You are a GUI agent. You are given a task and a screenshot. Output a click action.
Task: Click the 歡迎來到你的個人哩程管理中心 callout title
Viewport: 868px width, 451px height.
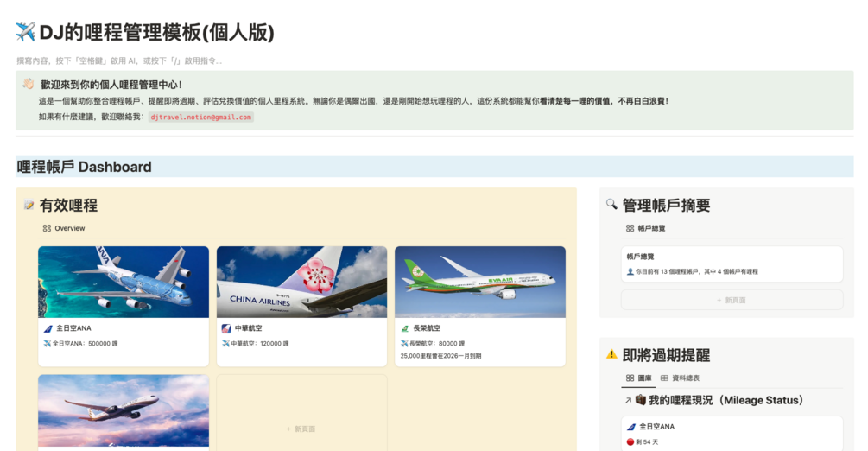111,84
